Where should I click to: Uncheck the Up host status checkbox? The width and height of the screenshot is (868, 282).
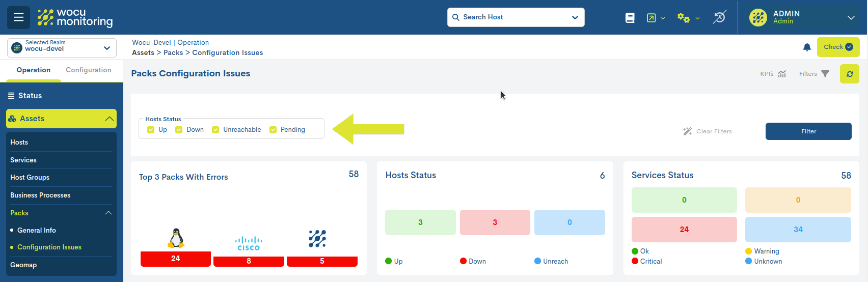pyautogui.click(x=151, y=130)
